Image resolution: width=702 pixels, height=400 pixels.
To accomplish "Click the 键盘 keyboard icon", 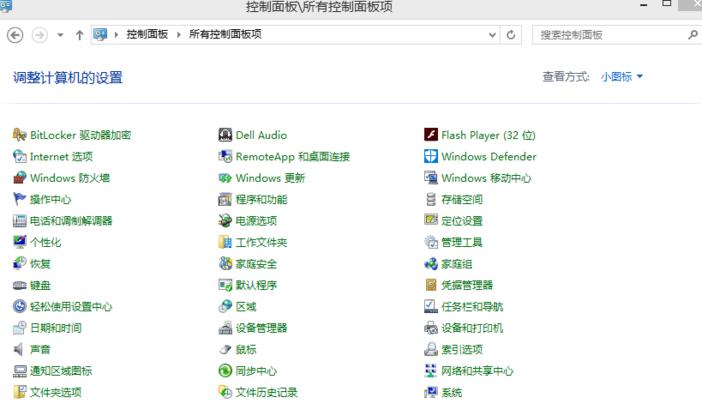I will click(x=19, y=285).
